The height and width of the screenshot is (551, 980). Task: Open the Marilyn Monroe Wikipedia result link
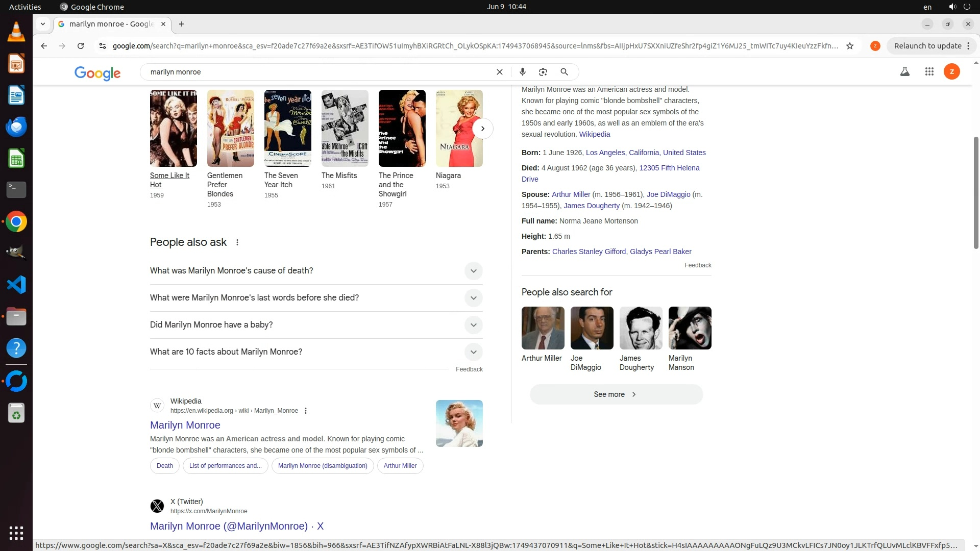185,425
